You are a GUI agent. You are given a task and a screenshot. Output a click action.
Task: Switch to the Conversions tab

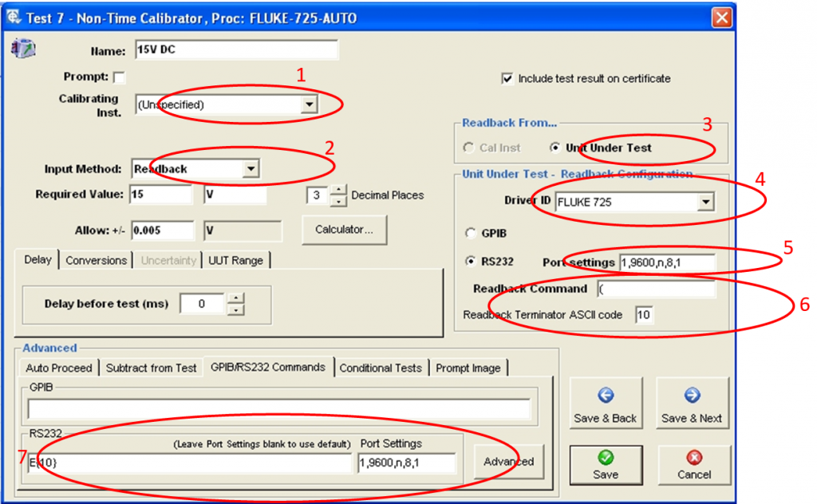pyautogui.click(x=96, y=260)
